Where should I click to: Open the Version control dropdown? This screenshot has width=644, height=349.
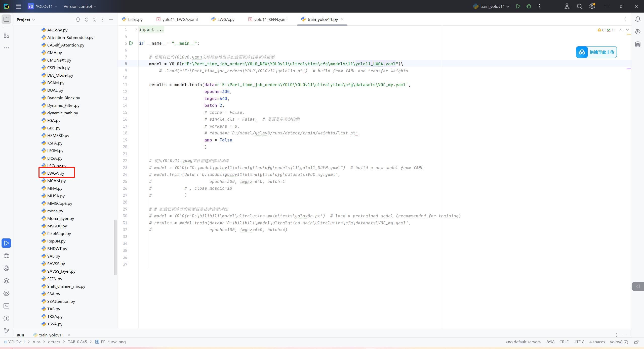(x=80, y=6)
